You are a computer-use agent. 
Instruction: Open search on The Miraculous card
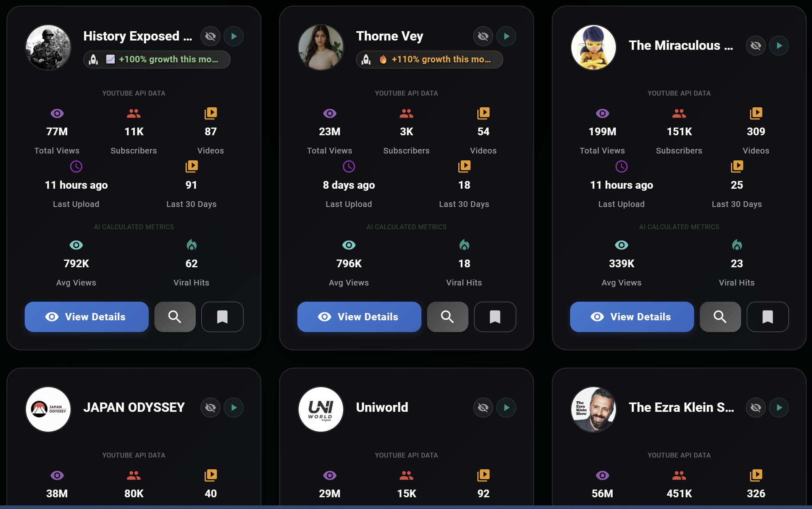click(720, 317)
